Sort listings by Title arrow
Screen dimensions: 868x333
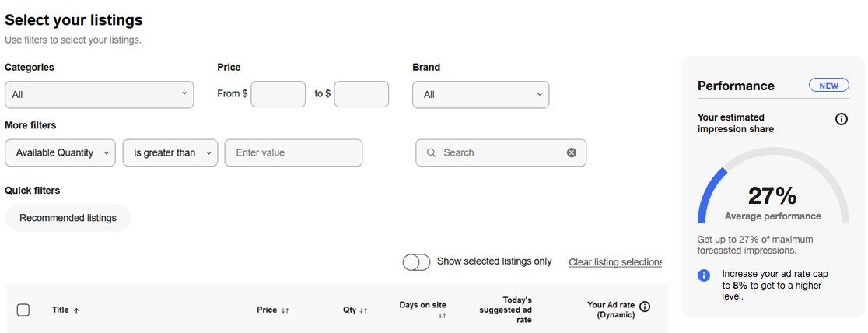click(76, 310)
